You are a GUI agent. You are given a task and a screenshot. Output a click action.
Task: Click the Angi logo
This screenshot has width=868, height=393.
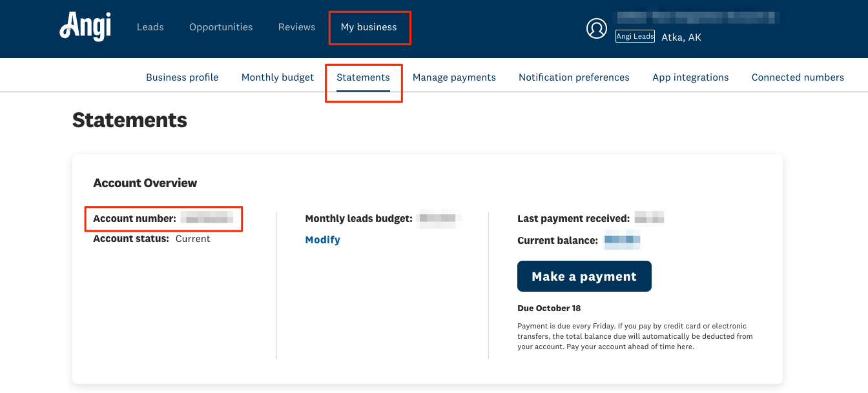(85, 27)
